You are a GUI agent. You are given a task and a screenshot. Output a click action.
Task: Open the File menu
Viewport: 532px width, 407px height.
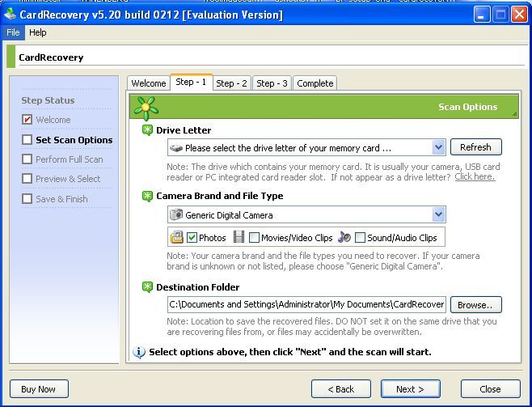[13, 32]
